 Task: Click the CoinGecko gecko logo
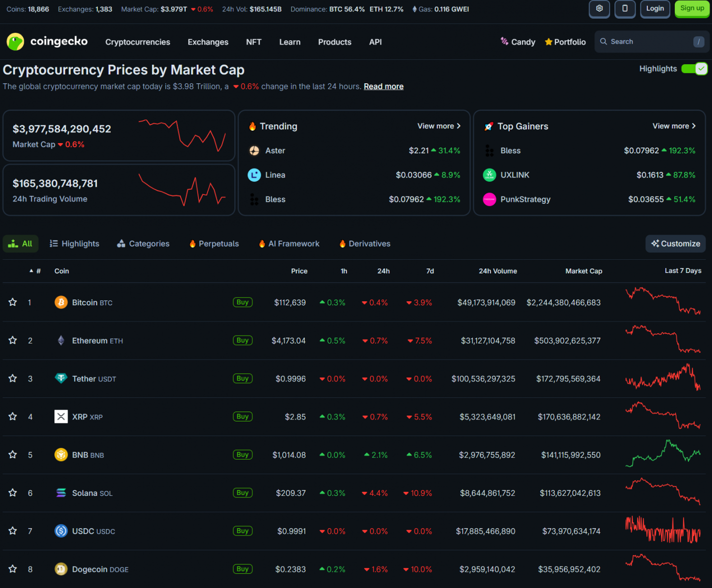pos(15,42)
